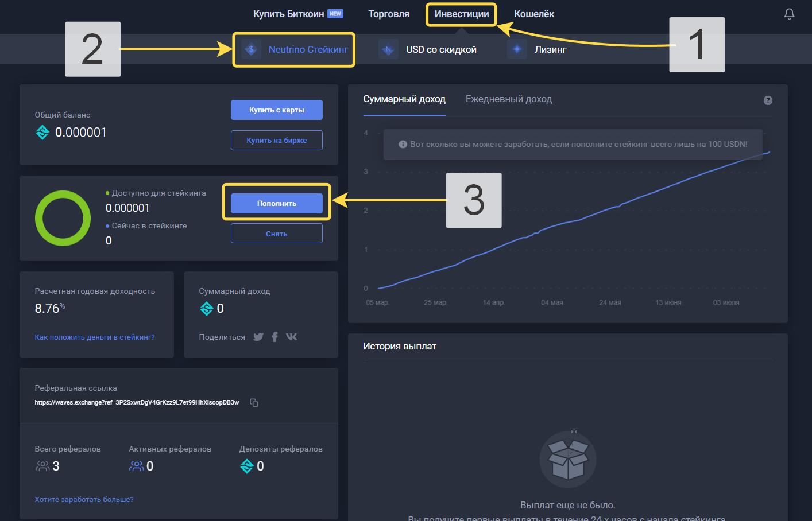The image size is (812, 521).
Task: Switch to Ежедневный доход tab
Action: tap(509, 99)
